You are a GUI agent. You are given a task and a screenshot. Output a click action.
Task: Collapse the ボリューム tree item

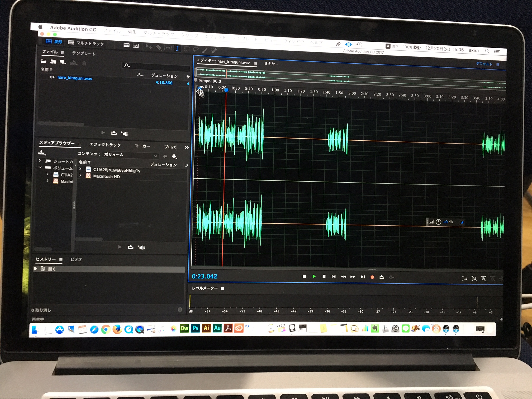[x=40, y=167]
